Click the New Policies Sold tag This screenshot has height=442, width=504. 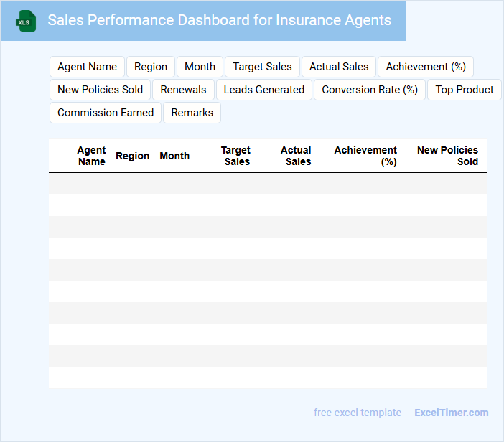click(x=100, y=90)
